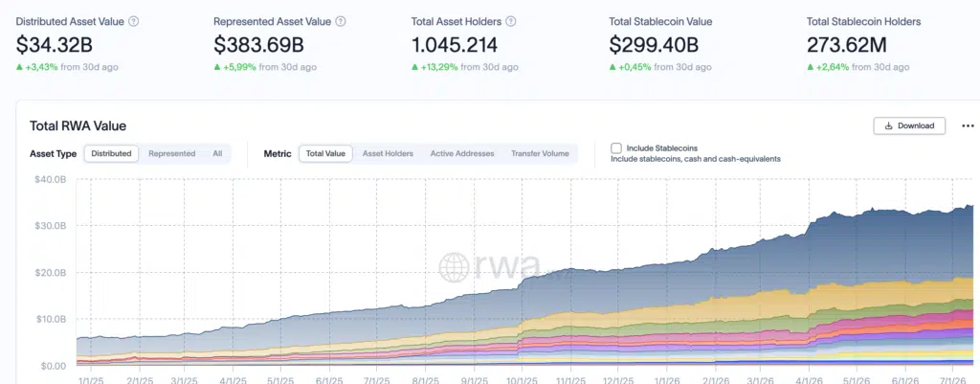980x384 pixels.
Task: Click the Total Stablecoin Holders heading
Action: [864, 21]
